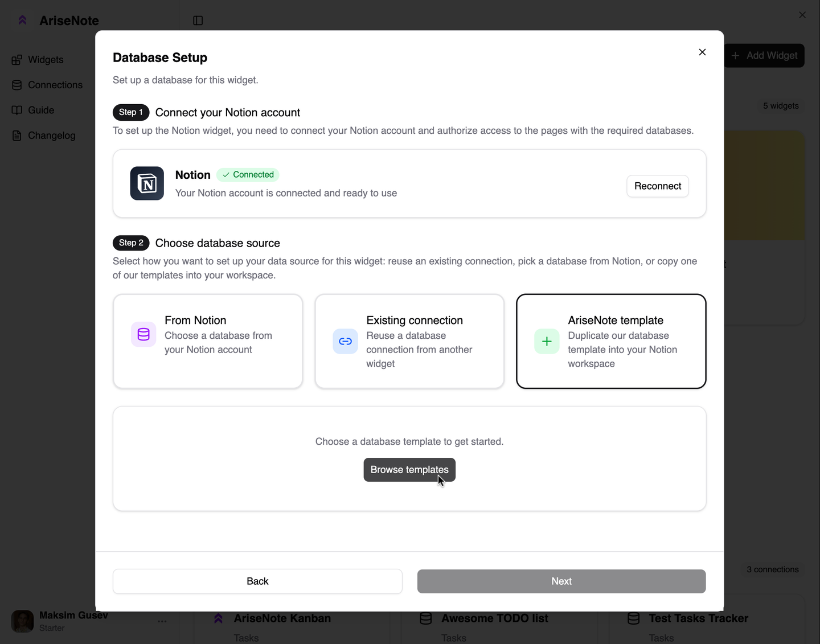Click the Back button
820x644 pixels.
(257, 581)
